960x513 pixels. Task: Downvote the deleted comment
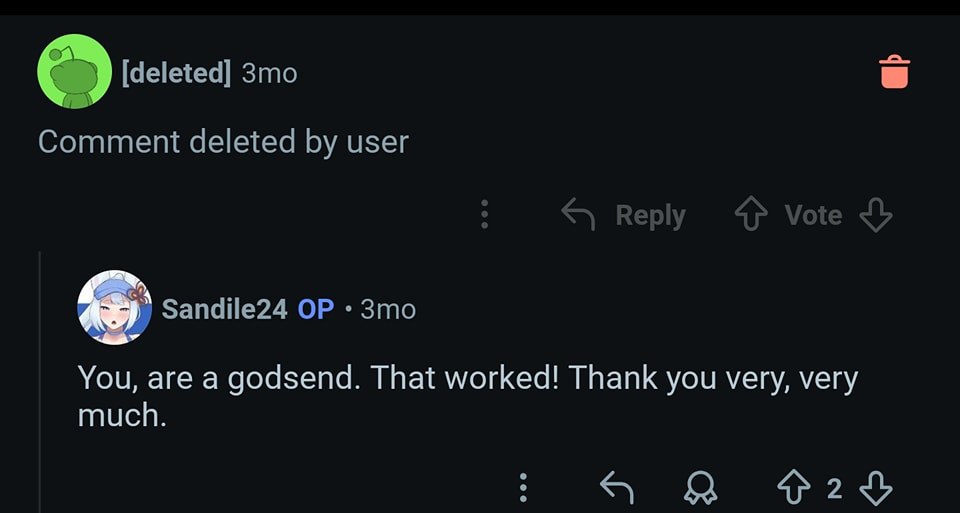coord(875,214)
